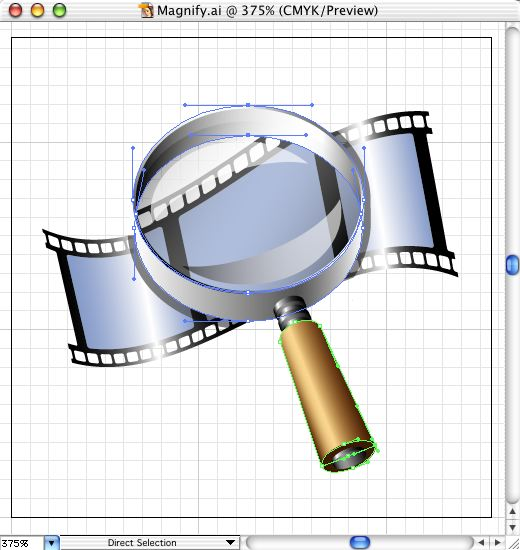Click the green zoom window button
This screenshot has width=520, height=550.
(59, 11)
